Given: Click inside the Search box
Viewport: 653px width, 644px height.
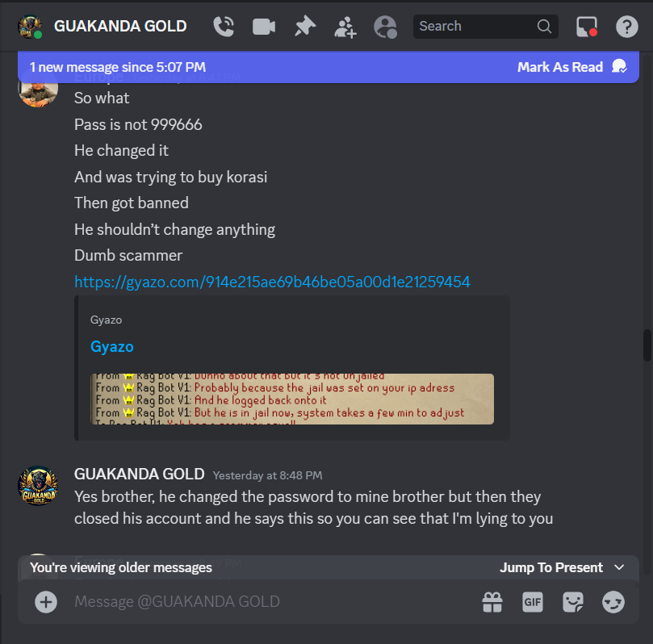Looking at the screenshot, I should click(486, 26).
